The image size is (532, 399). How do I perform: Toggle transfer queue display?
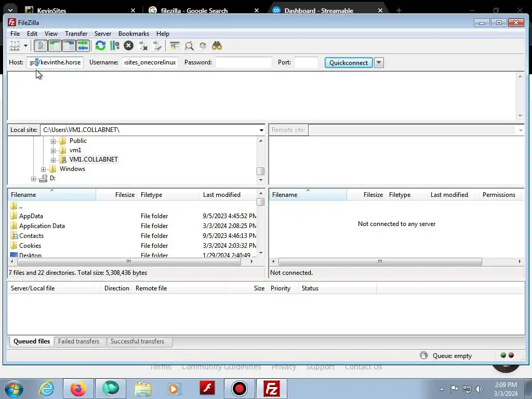pyautogui.click(x=83, y=46)
